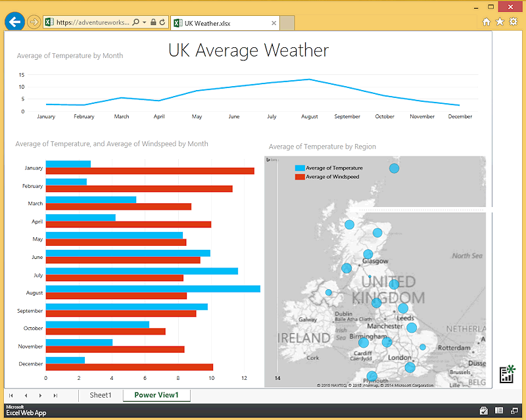Click the security padlock icon
Image resolution: width=526 pixels, height=420 pixels.
153,22
